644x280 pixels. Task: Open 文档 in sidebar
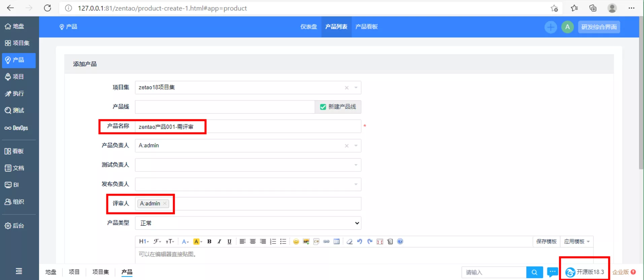coord(19,168)
